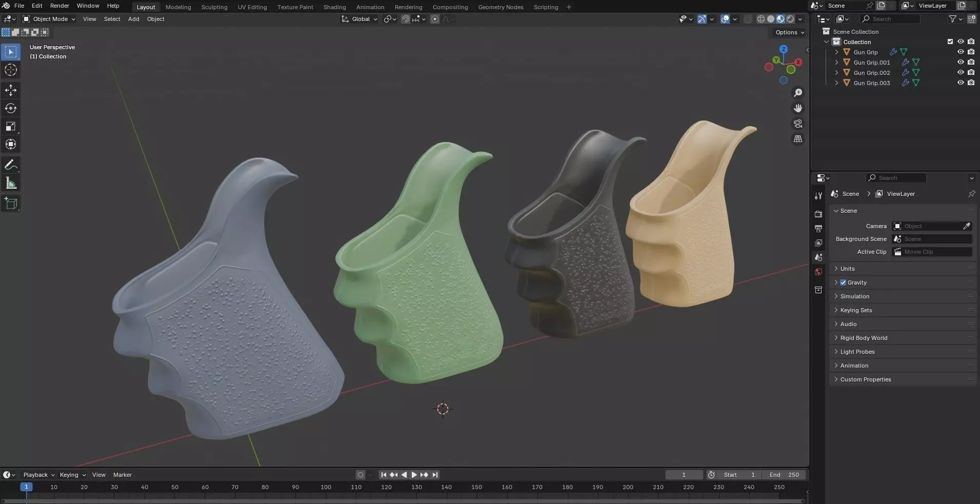
Task: Click the Start frame field
Action: [x=738, y=475]
